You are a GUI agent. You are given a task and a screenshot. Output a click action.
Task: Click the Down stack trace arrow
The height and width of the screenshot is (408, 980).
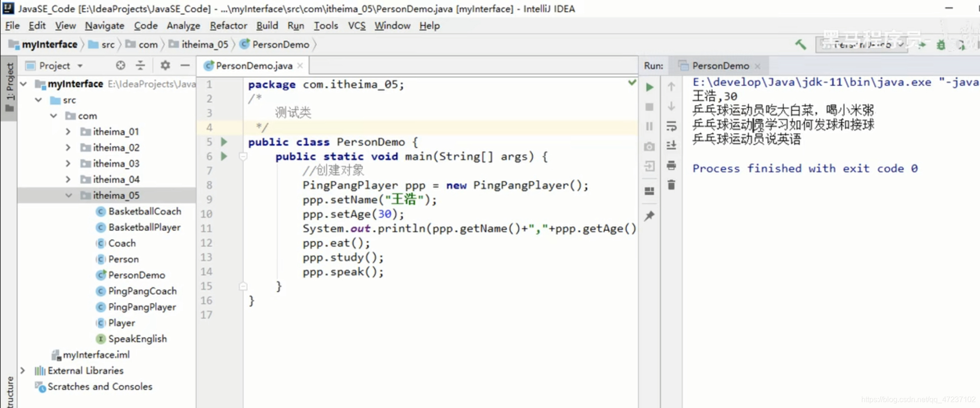tap(672, 106)
